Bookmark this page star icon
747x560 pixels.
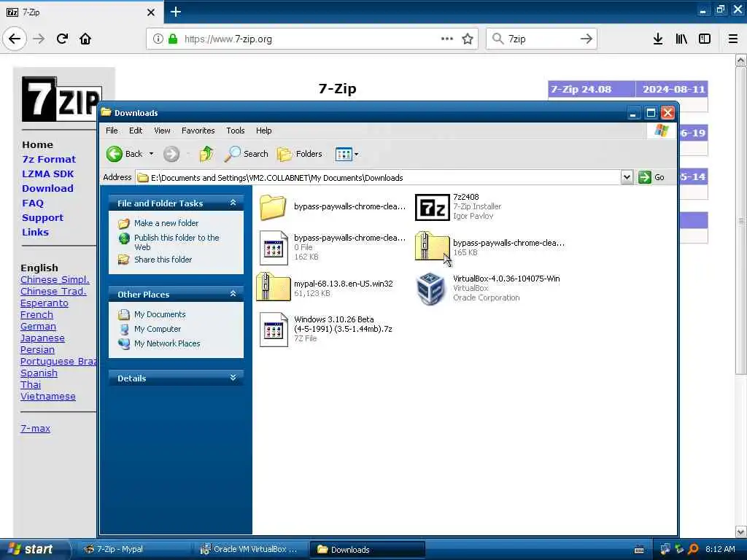[x=468, y=39]
